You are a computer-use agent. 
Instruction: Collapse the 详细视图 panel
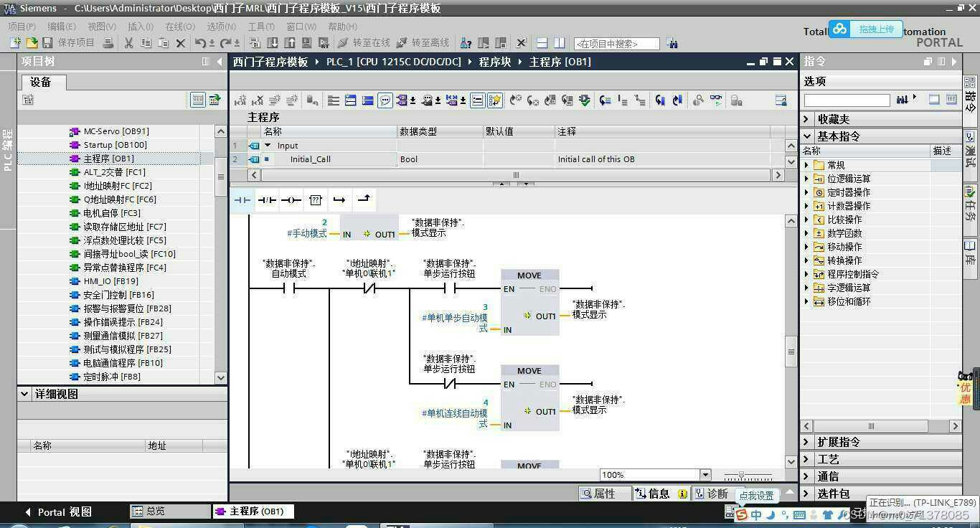coord(25,394)
